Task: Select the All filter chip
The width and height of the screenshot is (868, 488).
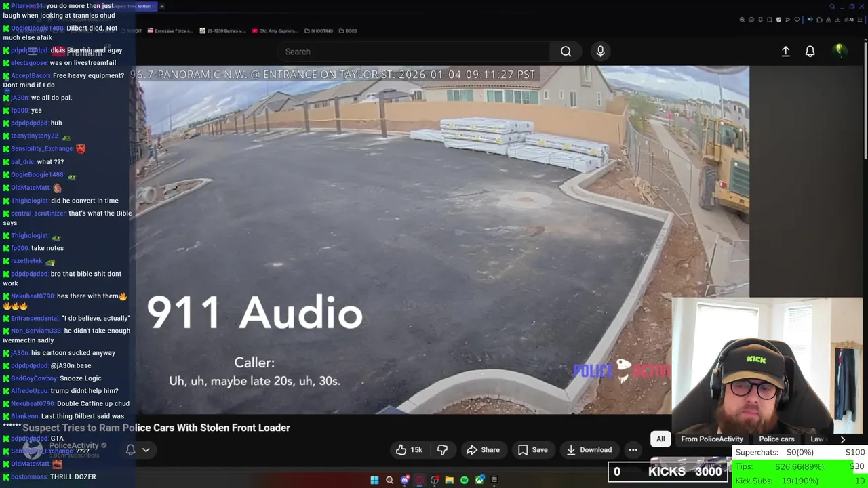Action: [x=660, y=439]
